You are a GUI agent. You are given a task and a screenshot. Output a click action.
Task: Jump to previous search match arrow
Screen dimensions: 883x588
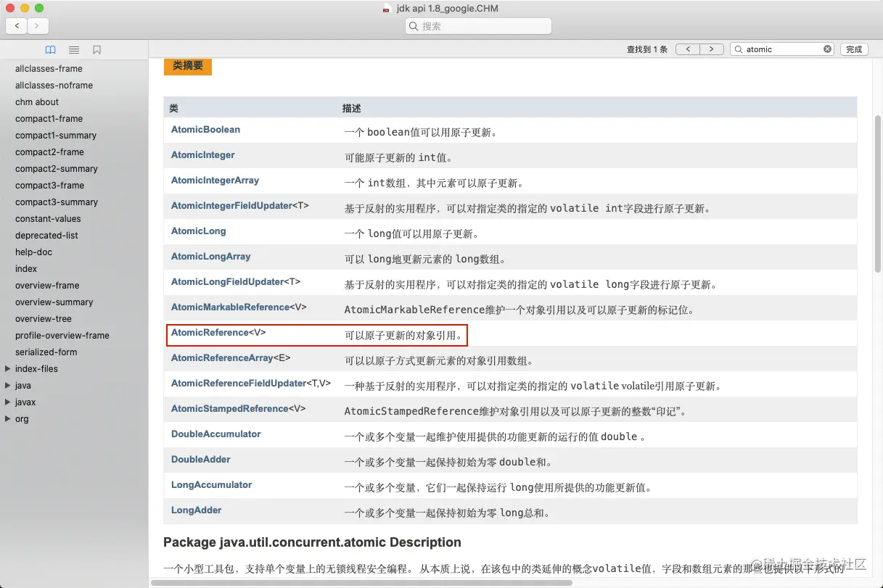click(688, 49)
